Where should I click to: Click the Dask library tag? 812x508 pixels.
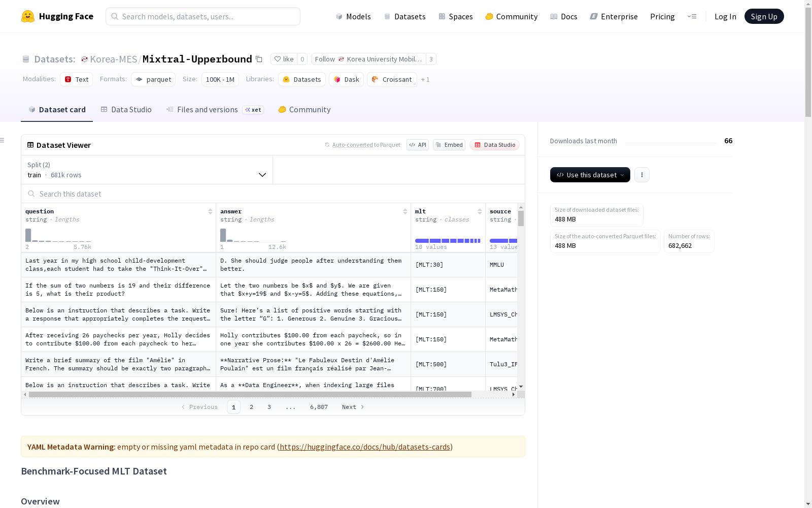347,79
